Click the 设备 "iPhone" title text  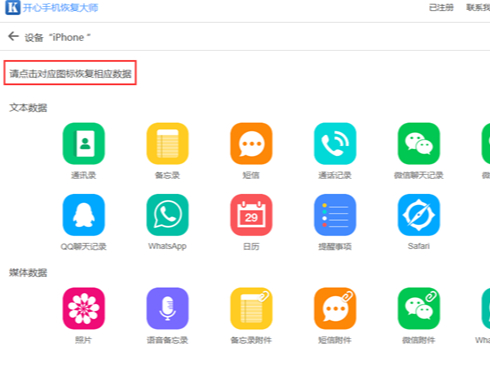(58, 37)
